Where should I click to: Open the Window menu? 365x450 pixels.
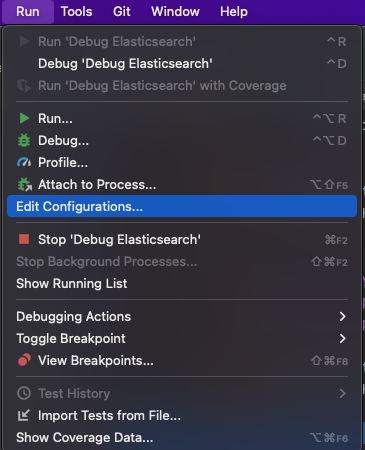click(175, 12)
